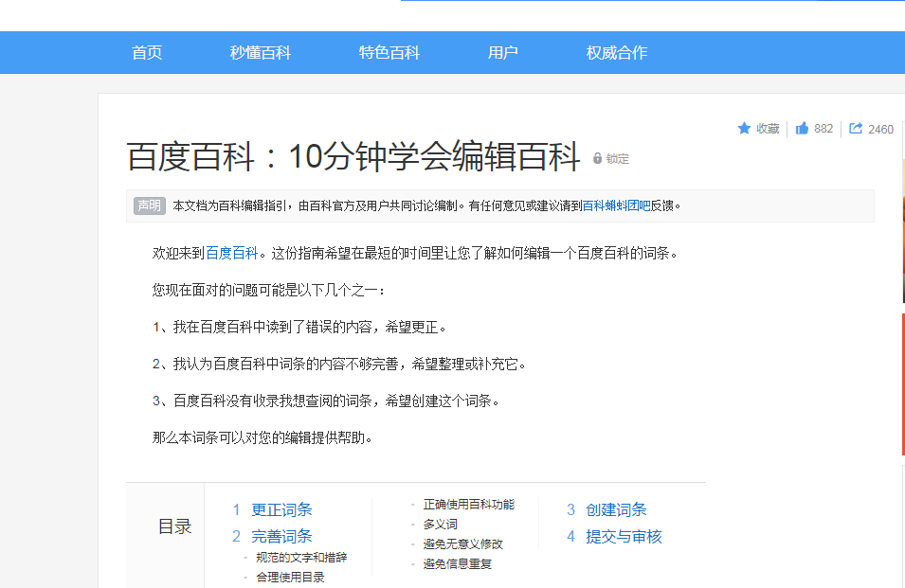This screenshot has height=588, width=905.
Task: Select 秒懂百科 in the navigation bar
Action: tap(262, 52)
